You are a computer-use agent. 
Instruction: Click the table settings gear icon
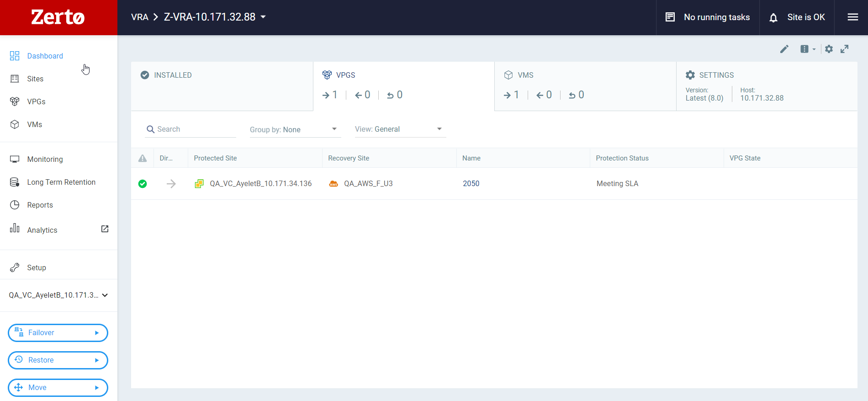click(829, 49)
